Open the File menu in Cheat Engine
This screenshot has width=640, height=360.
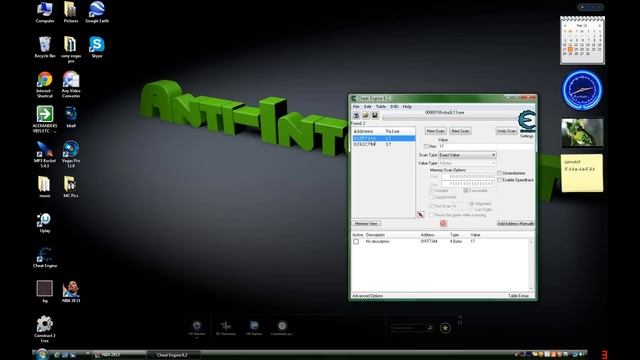pyautogui.click(x=356, y=107)
